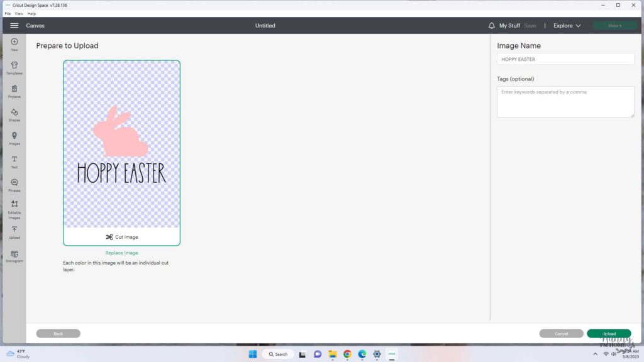Open File Explorer from taskbar
This screenshot has height=362, width=644.
click(x=332, y=354)
